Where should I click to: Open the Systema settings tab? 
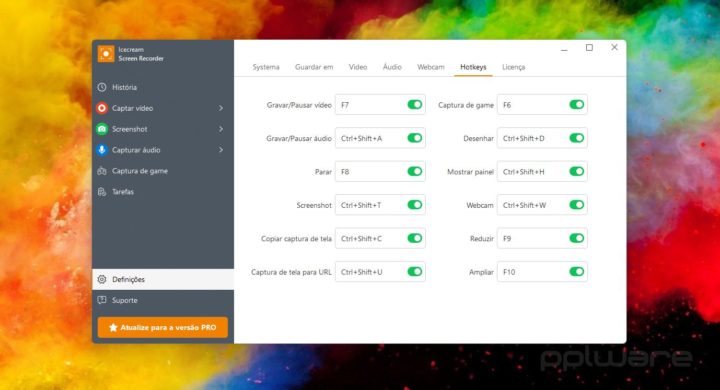coord(266,67)
